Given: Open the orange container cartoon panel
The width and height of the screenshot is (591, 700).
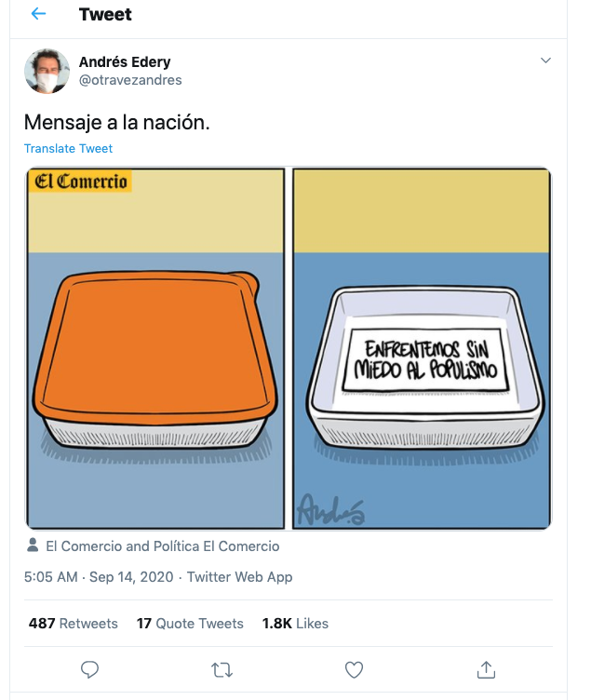Looking at the screenshot, I should [x=155, y=349].
